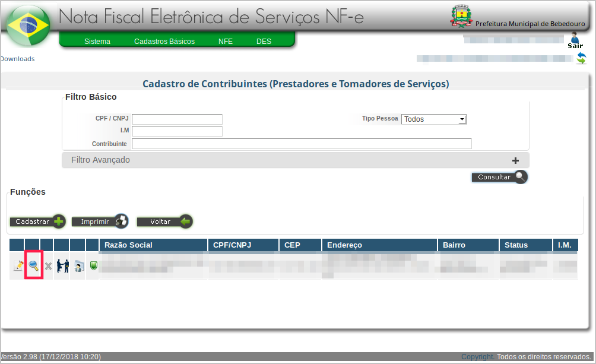This screenshot has height=364, width=596.
Task: Click the gray X delete icon
Action: tap(48, 266)
